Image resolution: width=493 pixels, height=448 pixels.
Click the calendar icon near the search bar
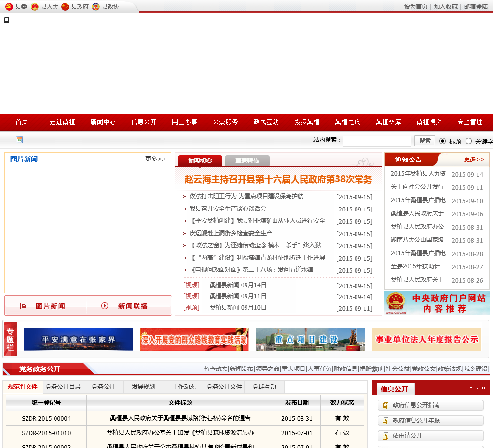(x=19, y=140)
